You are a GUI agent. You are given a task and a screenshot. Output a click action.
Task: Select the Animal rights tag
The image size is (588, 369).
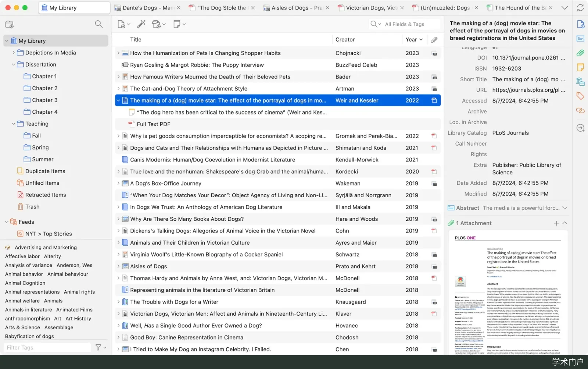point(79,292)
